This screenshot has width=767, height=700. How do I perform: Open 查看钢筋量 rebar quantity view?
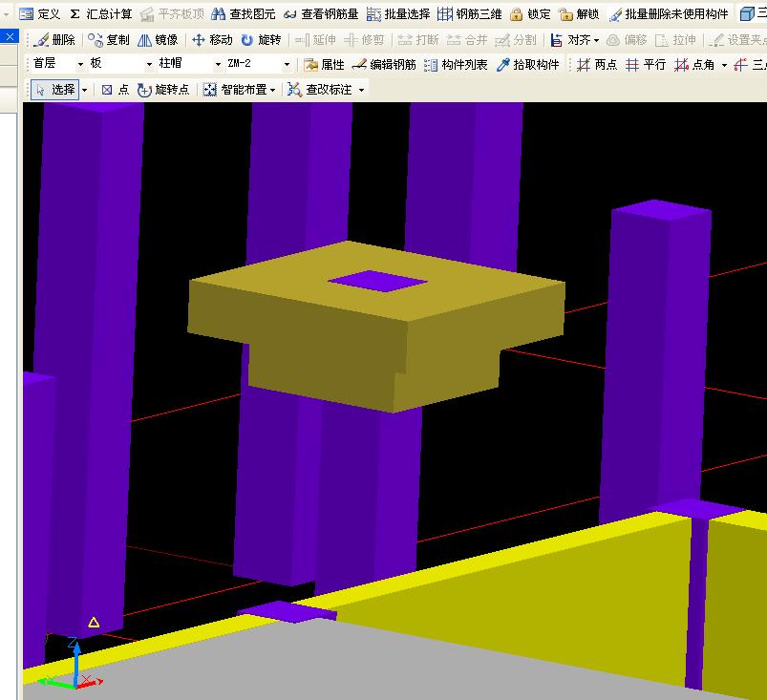[x=321, y=14]
